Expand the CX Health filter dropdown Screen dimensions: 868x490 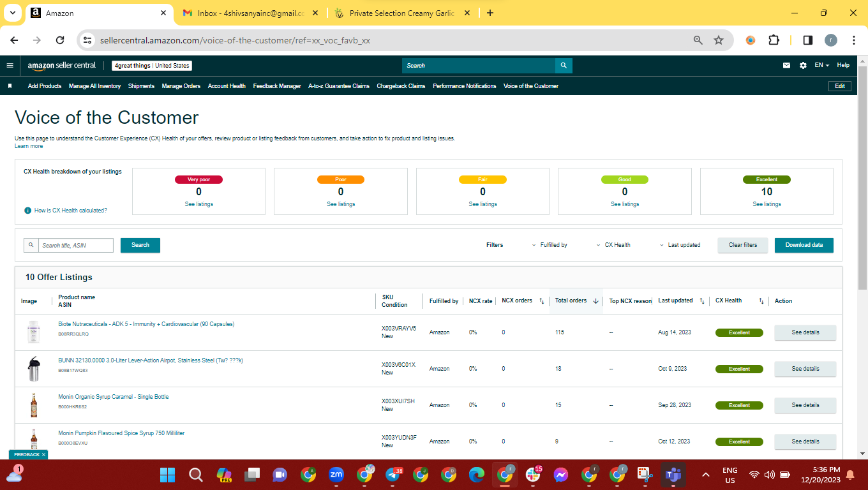[613, 245]
